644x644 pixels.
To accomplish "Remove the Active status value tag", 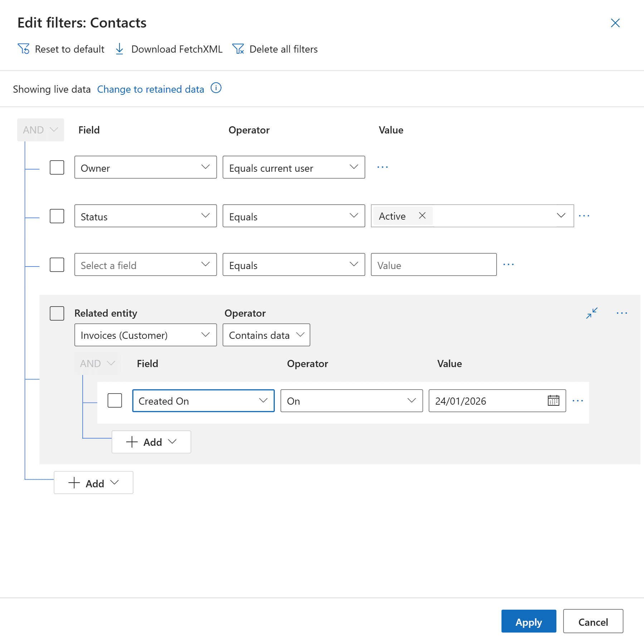I will point(422,216).
